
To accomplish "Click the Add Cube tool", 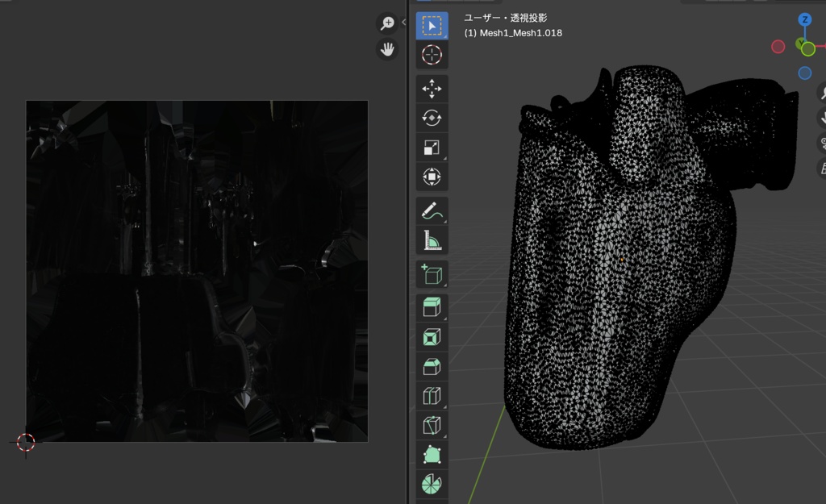I will coord(432,275).
